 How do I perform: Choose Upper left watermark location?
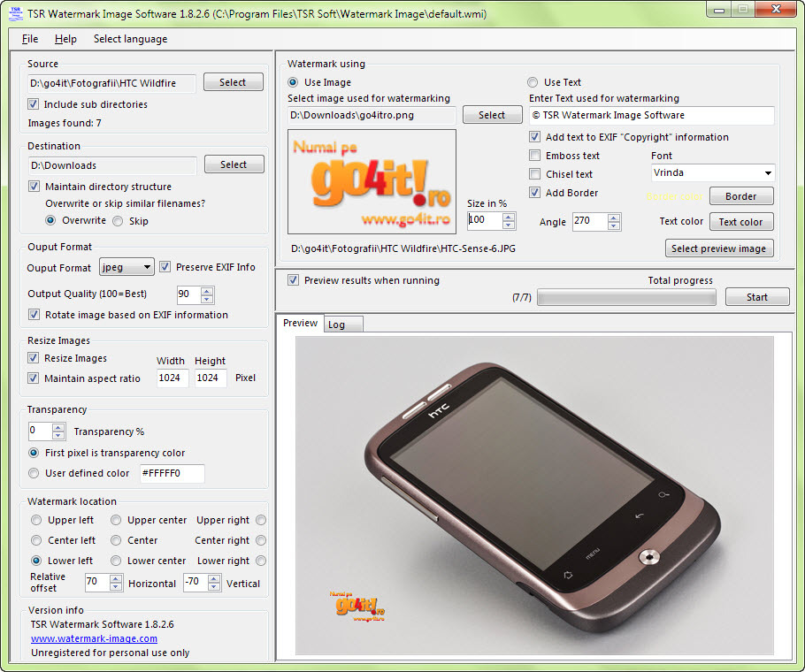(x=36, y=520)
